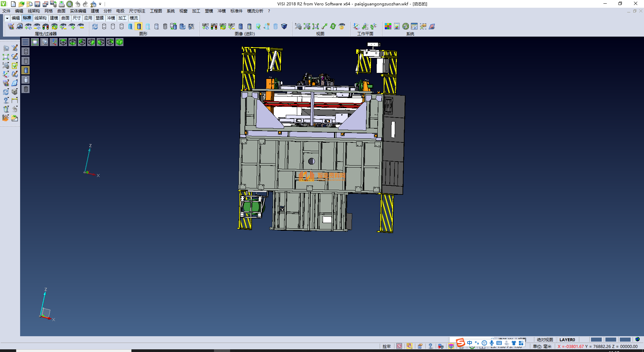Click the green wrench system settings icon

tap(406, 27)
